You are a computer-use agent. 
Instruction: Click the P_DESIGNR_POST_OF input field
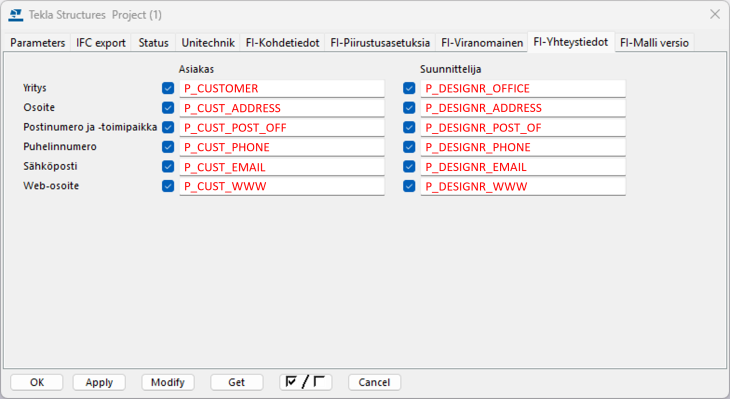click(x=523, y=128)
